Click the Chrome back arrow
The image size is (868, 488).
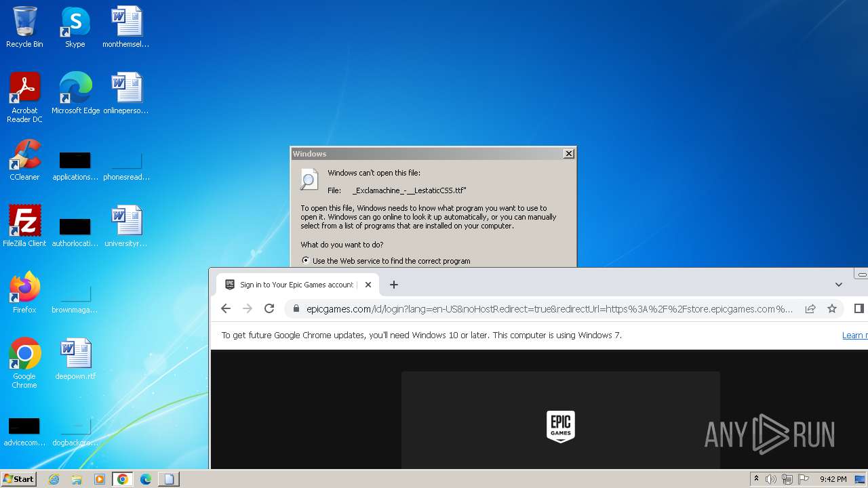pyautogui.click(x=226, y=308)
